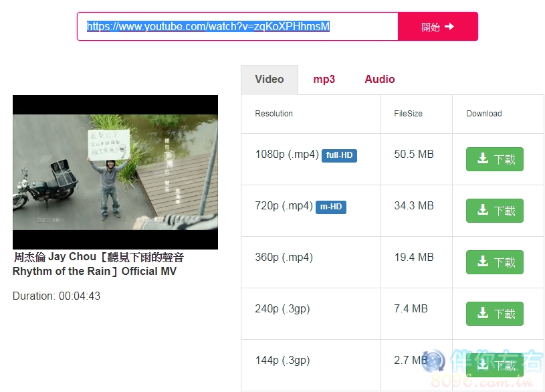Download the 360p mp4 video
Image resolution: width=545 pixels, height=392 pixels.
pyautogui.click(x=495, y=262)
